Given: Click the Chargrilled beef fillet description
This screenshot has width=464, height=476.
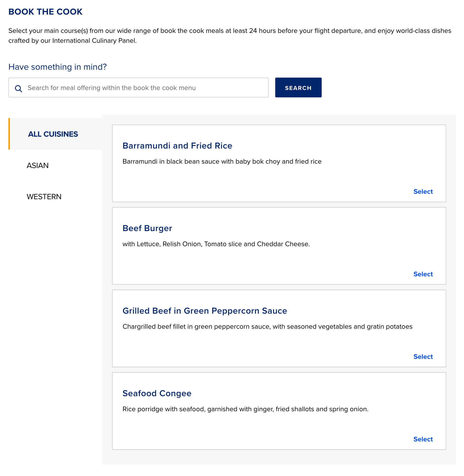Looking at the screenshot, I should click(267, 326).
